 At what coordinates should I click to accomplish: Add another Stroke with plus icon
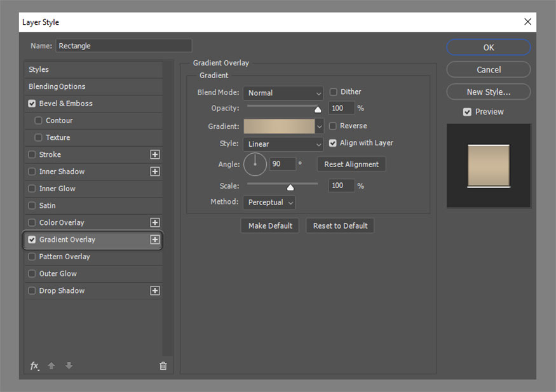[155, 154]
